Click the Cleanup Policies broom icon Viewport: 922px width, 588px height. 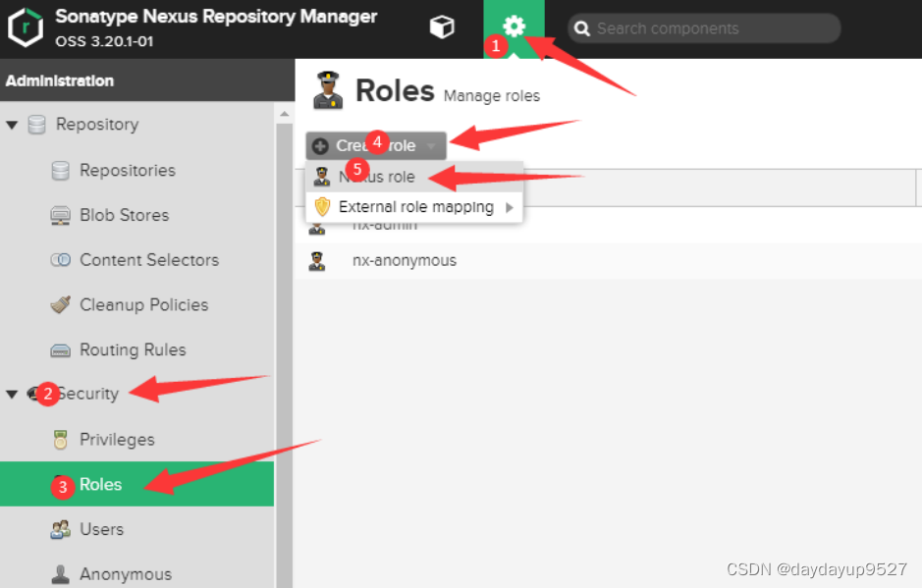(x=60, y=304)
